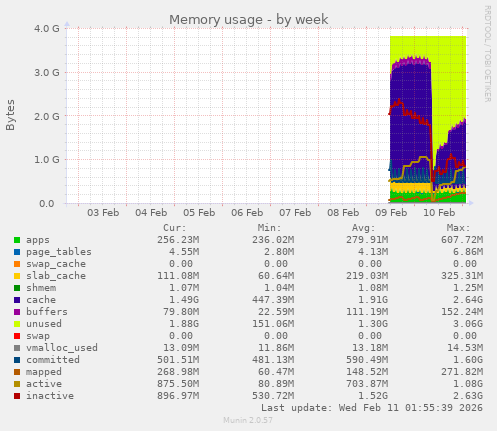Click apps max value 607.72M
497x431 pixels.
pos(462,240)
